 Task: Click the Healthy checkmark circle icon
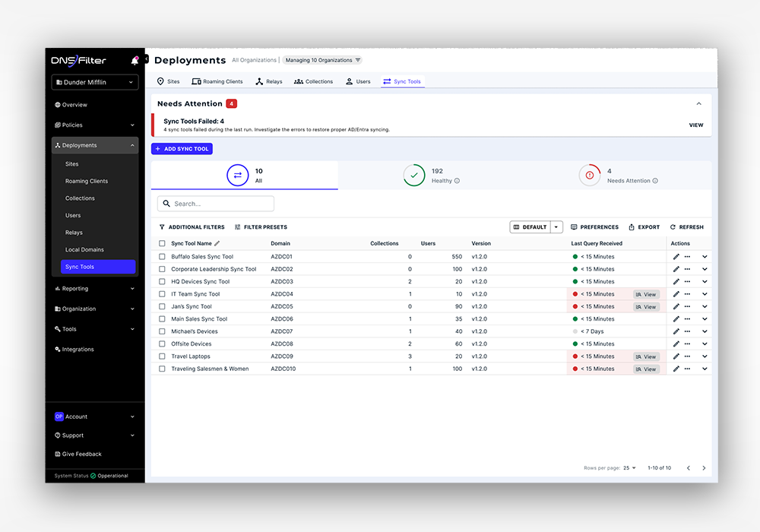click(x=414, y=176)
